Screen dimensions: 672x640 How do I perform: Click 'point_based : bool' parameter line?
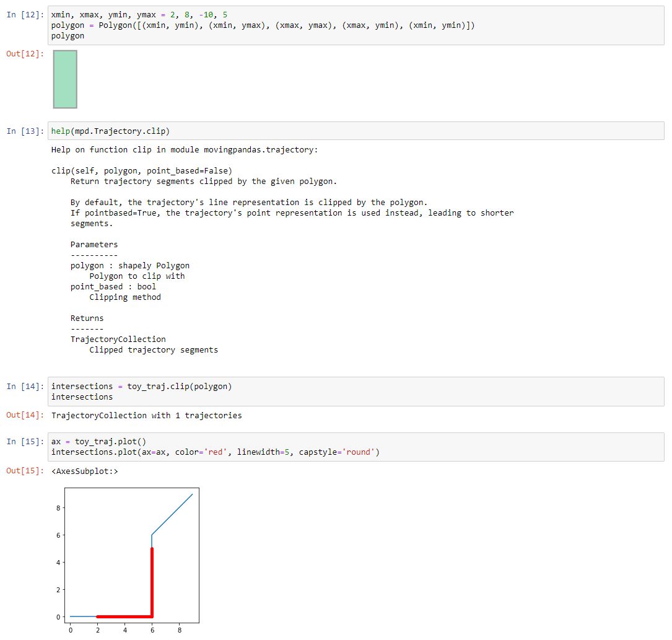pyautogui.click(x=113, y=286)
